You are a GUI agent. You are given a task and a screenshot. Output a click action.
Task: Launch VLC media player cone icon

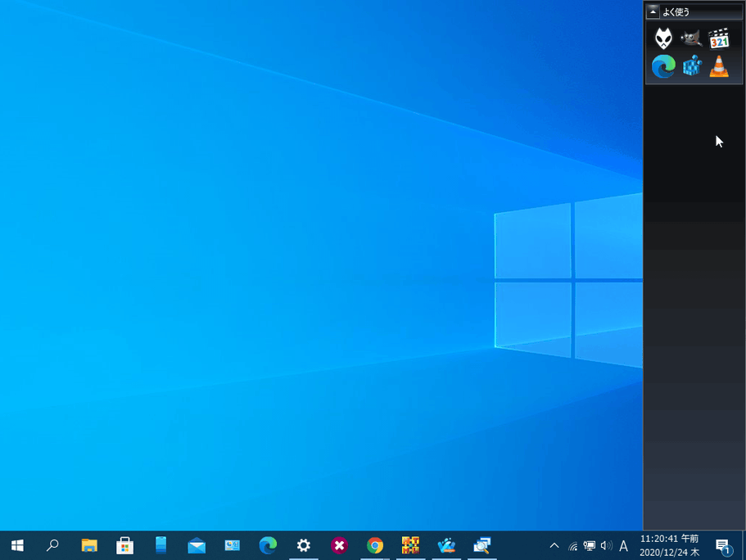(x=719, y=65)
